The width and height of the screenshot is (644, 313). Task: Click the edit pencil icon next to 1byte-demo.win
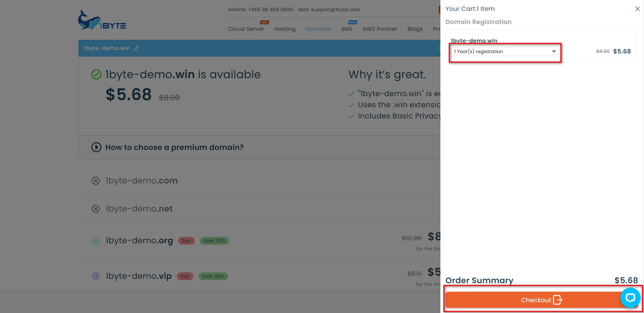[136, 48]
